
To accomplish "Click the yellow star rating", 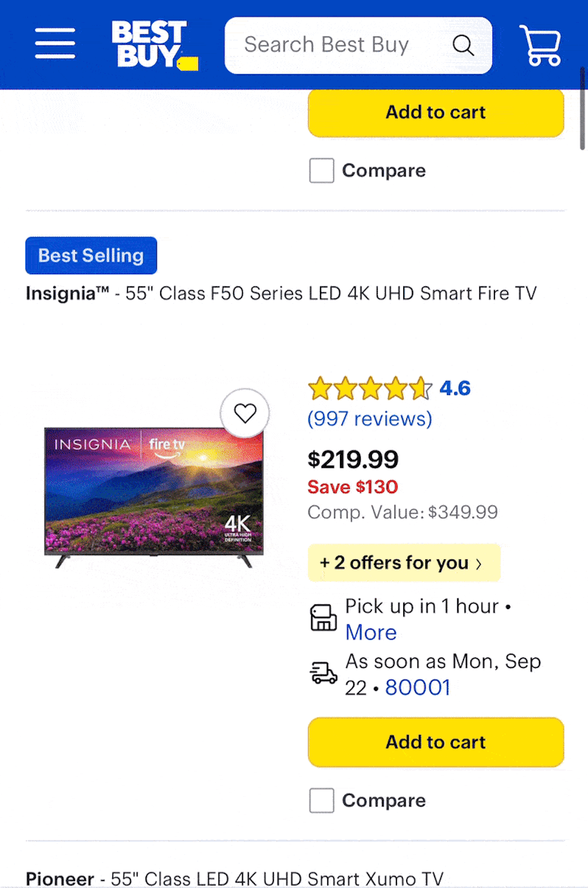I will 370,388.
